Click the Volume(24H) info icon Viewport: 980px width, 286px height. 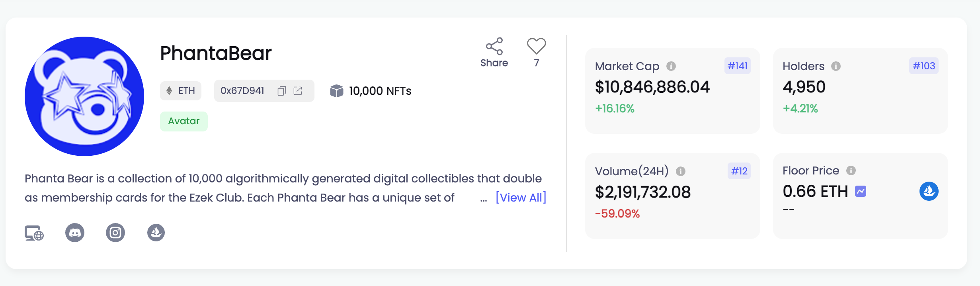pyautogui.click(x=680, y=171)
